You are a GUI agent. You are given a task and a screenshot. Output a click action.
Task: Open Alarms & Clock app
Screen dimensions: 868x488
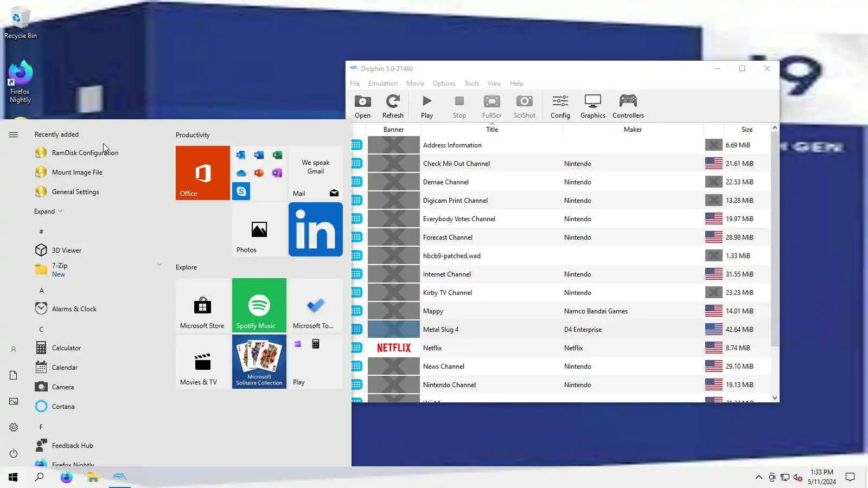(x=98, y=309)
